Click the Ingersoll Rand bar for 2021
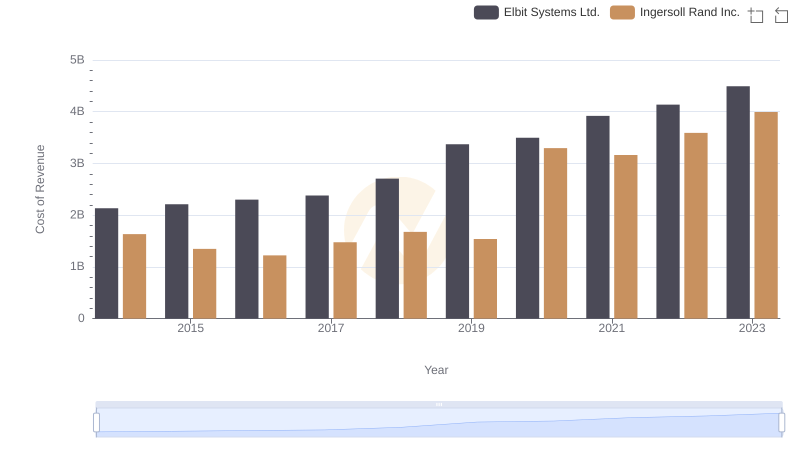 (x=626, y=237)
